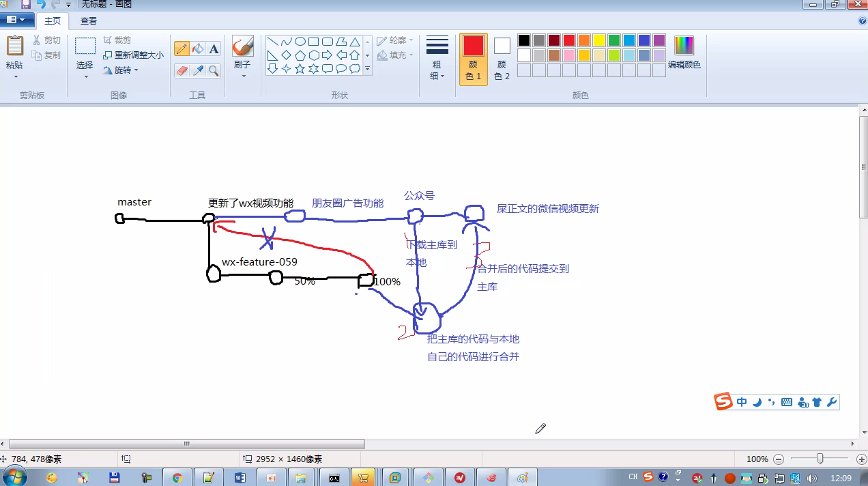The width and height of the screenshot is (868, 486).
Task: Choose the Cloud callout shape
Action: 355,69
